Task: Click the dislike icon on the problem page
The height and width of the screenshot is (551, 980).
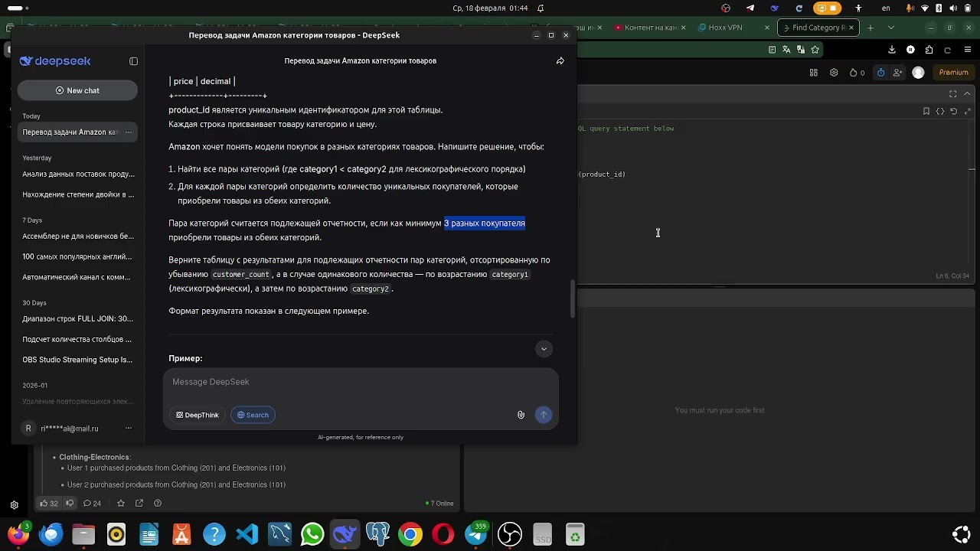Action: point(70,504)
